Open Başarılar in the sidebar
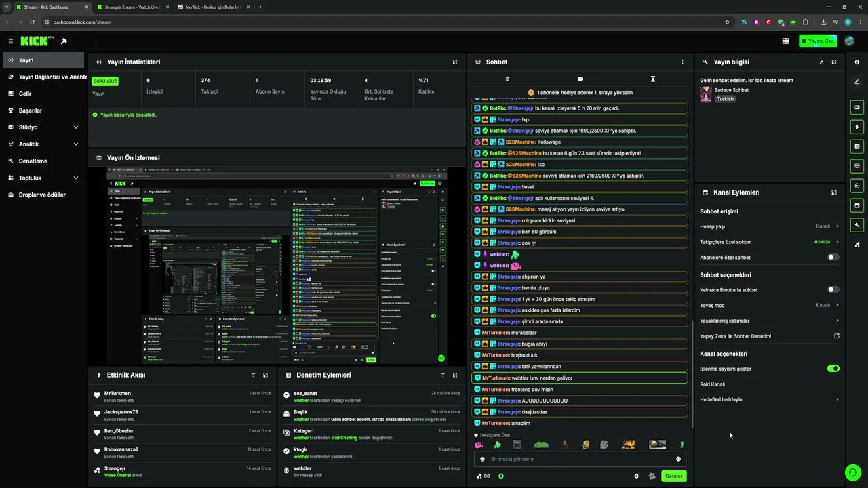The width and height of the screenshot is (868, 488). pyautogui.click(x=42, y=110)
